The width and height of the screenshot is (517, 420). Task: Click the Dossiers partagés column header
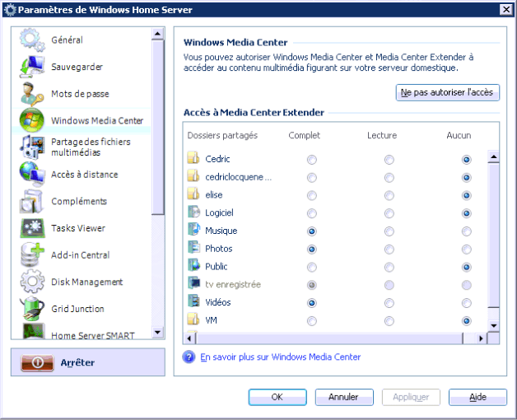pyautogui.click(x=222, y=135)
